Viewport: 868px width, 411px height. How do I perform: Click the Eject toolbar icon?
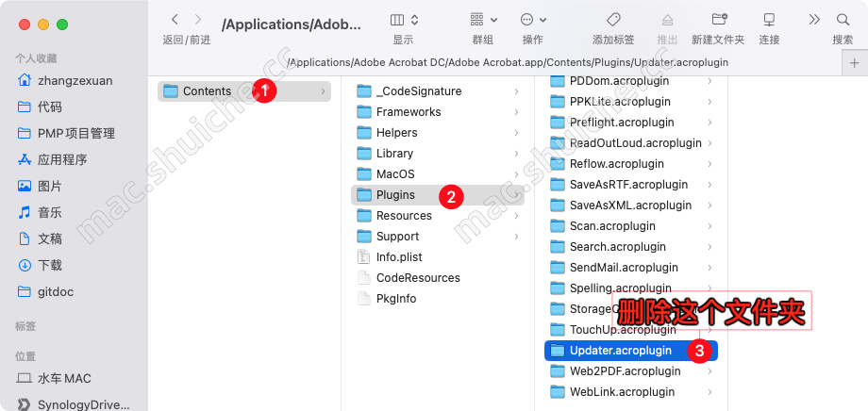(x=667, y=19)
